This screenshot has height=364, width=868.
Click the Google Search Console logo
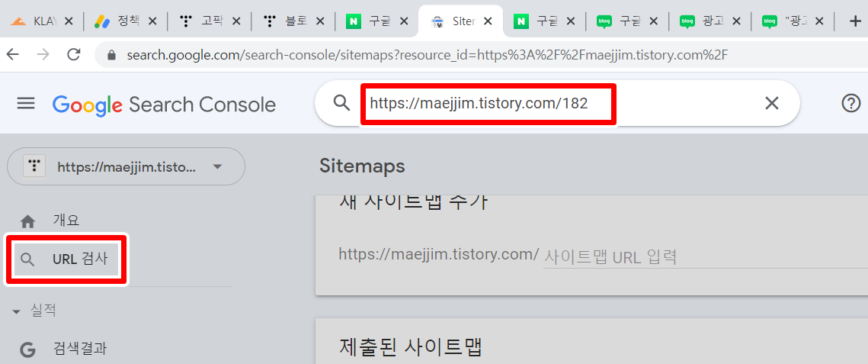coord(165,105)
